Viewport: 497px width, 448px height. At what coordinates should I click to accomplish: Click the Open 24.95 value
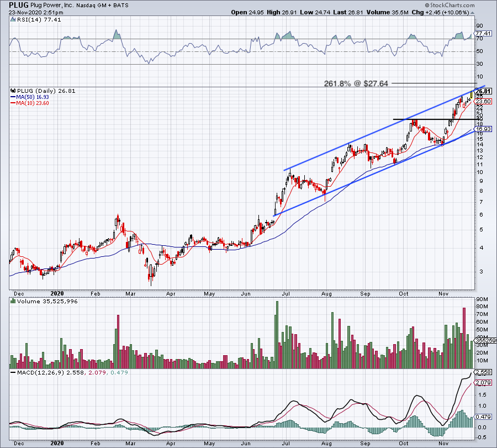pyautogui.click(x=247, y=12)
